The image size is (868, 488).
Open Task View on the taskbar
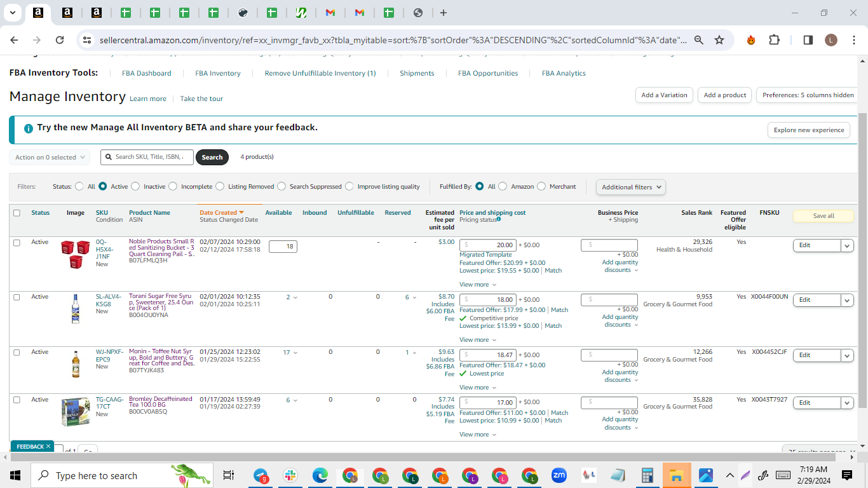pos(229,475)
